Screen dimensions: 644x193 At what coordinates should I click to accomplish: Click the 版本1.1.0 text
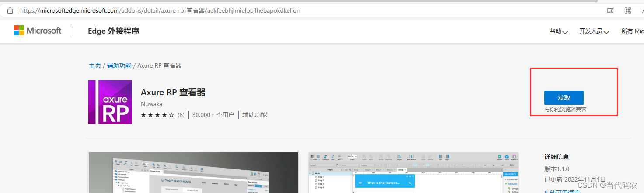(557, 169)
